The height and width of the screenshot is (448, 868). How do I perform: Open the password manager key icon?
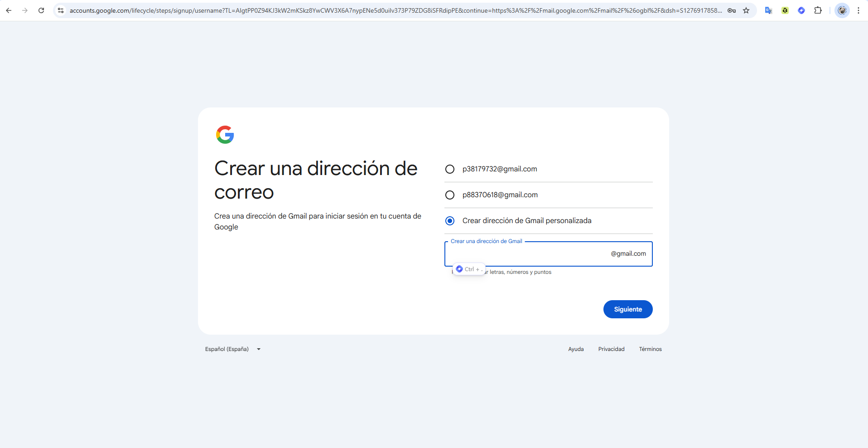point(731,10)
